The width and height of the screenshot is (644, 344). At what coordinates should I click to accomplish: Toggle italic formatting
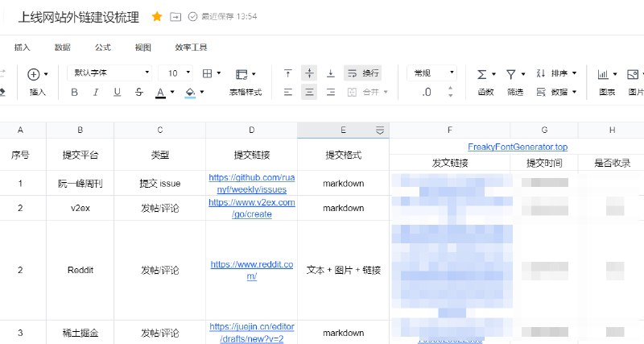(96, 92)
